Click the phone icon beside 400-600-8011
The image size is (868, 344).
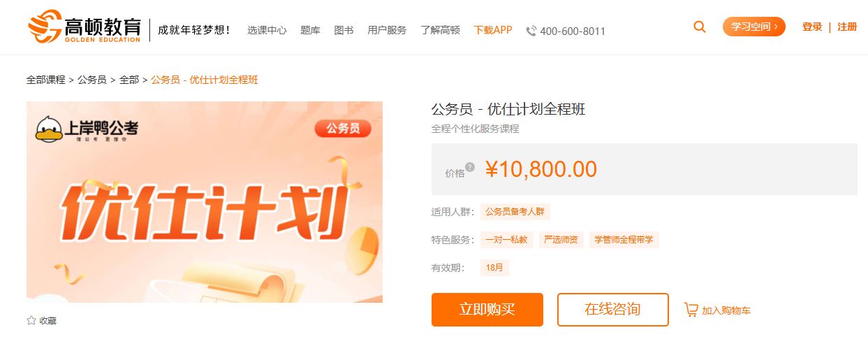[x=531, y=31]
